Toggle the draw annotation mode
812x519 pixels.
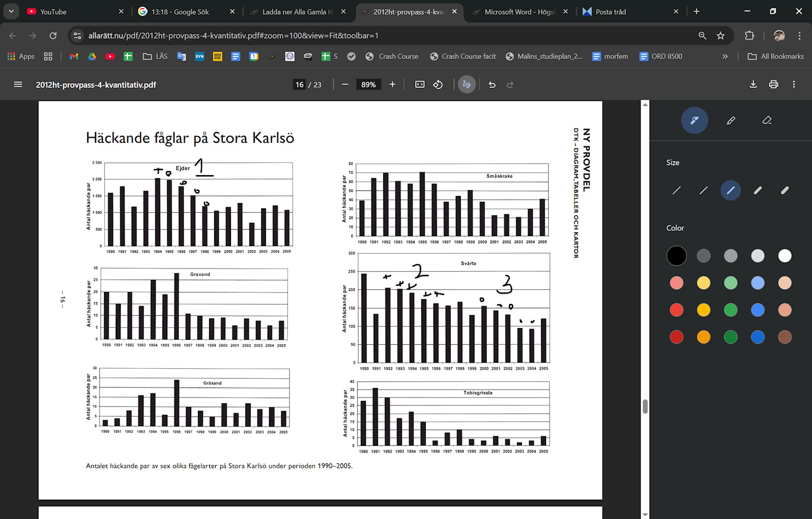pos(466,84)
